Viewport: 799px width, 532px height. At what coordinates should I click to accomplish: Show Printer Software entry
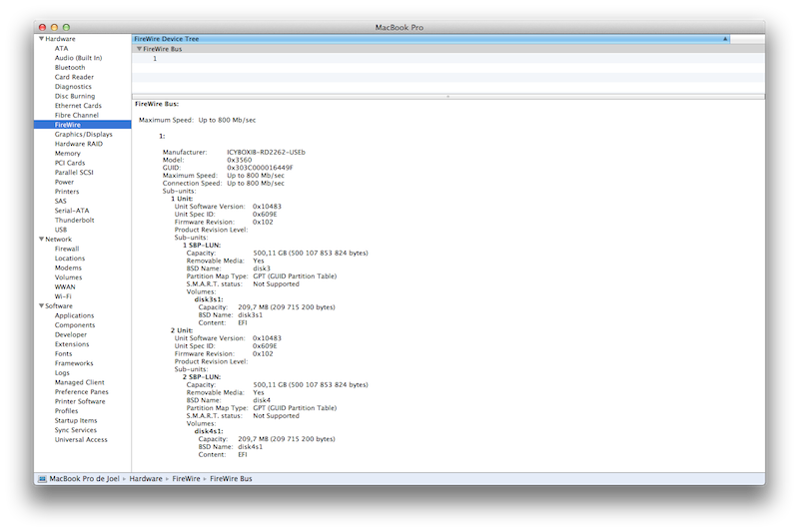[x=80, y=401]
